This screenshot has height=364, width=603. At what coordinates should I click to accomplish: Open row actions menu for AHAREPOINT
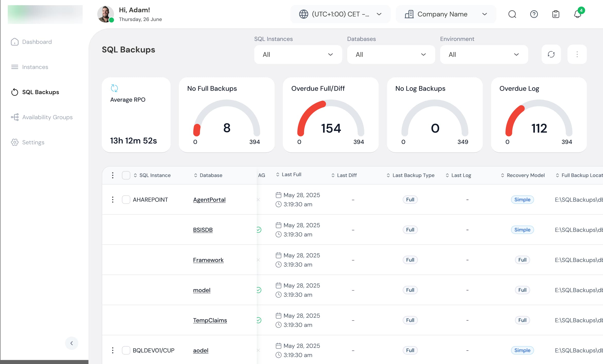tap(113, 200)
